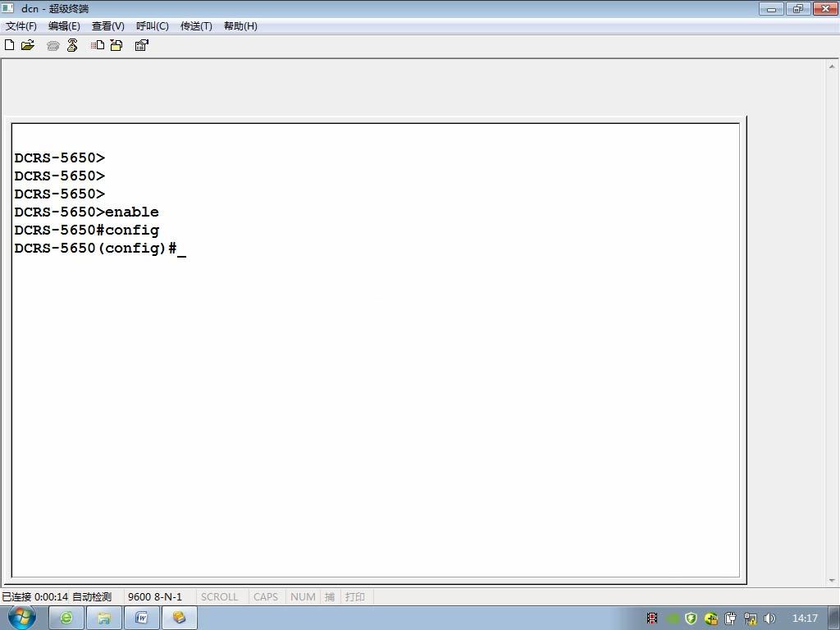Click the 已连接 0:00:14 status bar entry
Screen dimensions: 840x630
[x=34, y=597]
